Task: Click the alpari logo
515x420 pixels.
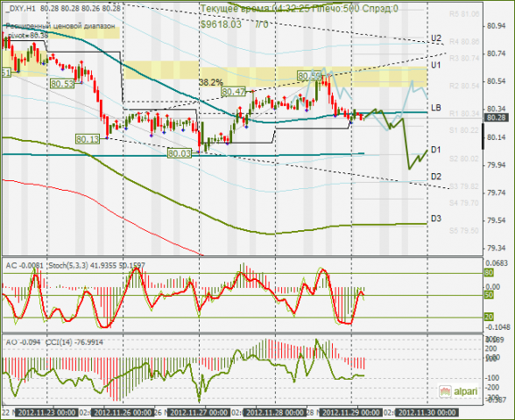Action: 459,391
